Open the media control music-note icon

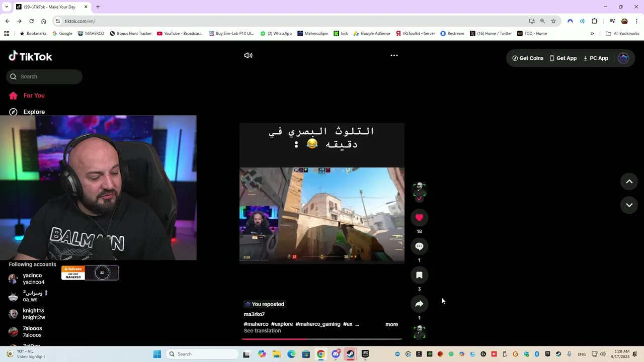[x=612, y=21]
